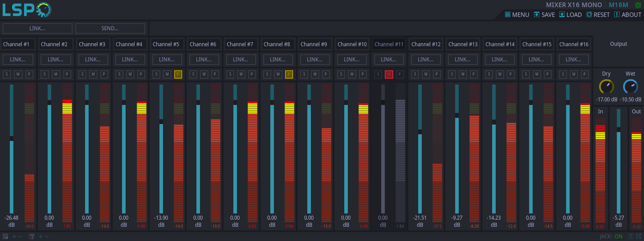The image size is (644, 241).
Task: Click RESET in the top bar
Action: click(598, 15)
